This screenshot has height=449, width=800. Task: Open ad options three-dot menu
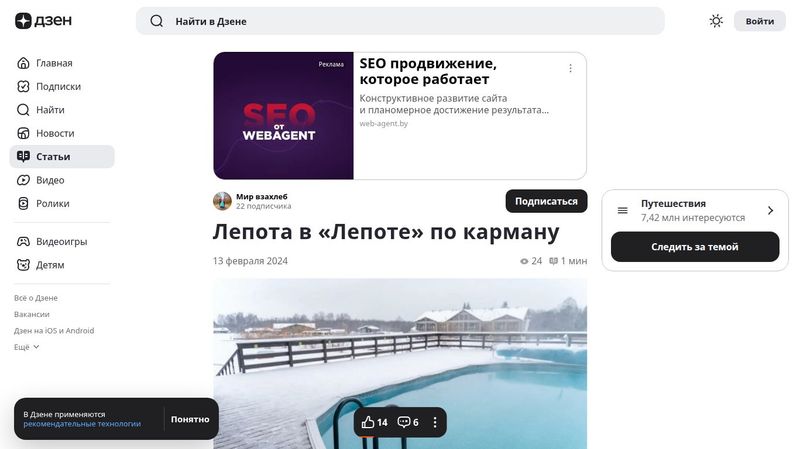click(570, 68)
